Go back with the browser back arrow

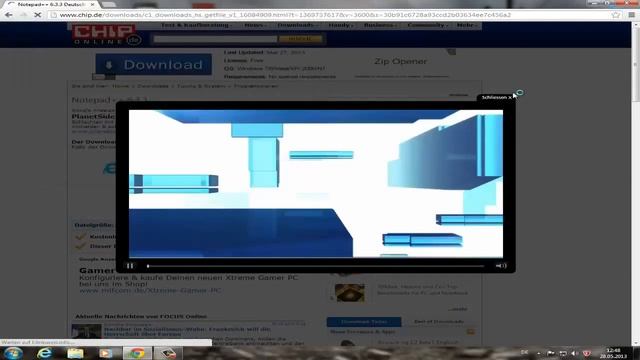pos(9,15)
